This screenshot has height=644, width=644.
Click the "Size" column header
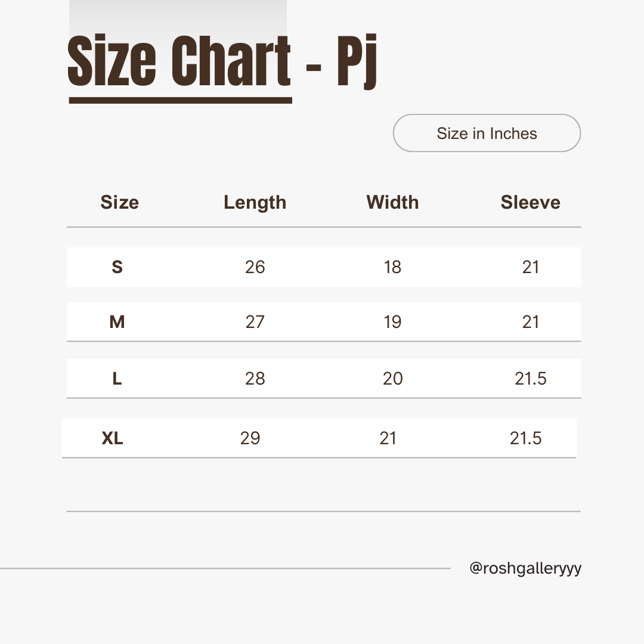click(119, 202)
